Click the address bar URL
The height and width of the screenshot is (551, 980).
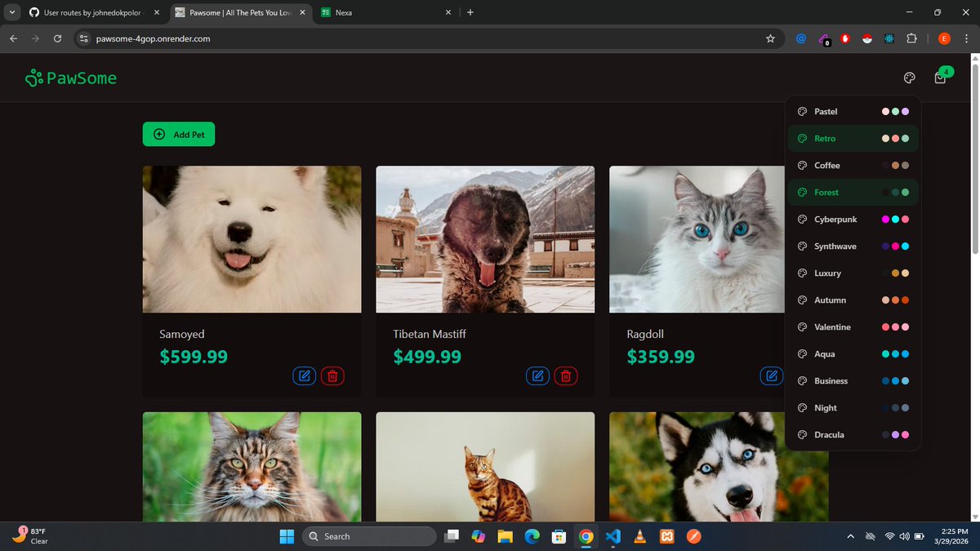pos(153,38)
